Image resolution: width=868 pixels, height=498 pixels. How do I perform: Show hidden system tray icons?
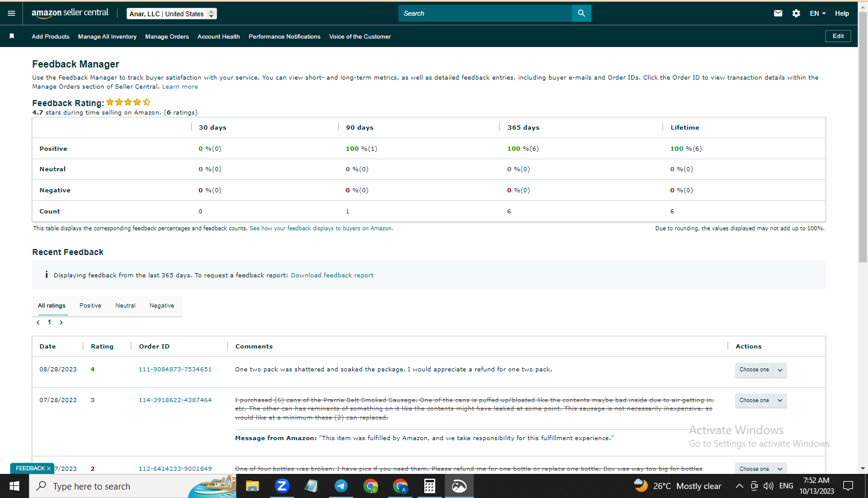(740, 486)
